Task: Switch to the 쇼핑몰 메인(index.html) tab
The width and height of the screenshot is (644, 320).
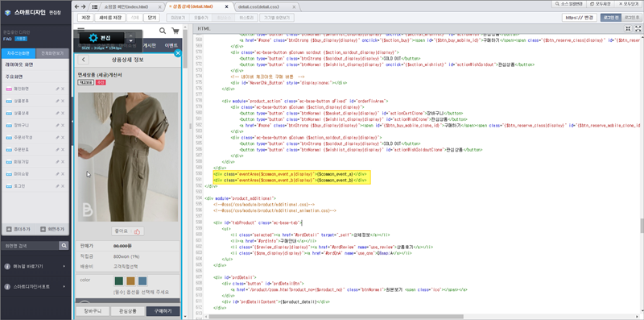Action: coord(126,7)
